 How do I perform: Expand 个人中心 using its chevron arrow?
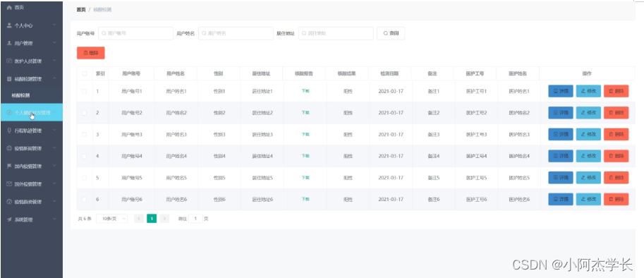(x=54, y=25)
